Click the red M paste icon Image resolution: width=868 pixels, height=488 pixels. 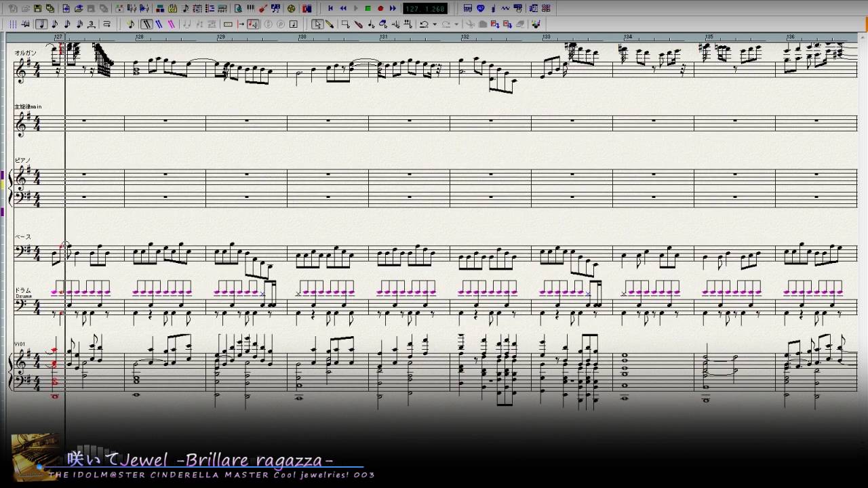pos(508,24)
